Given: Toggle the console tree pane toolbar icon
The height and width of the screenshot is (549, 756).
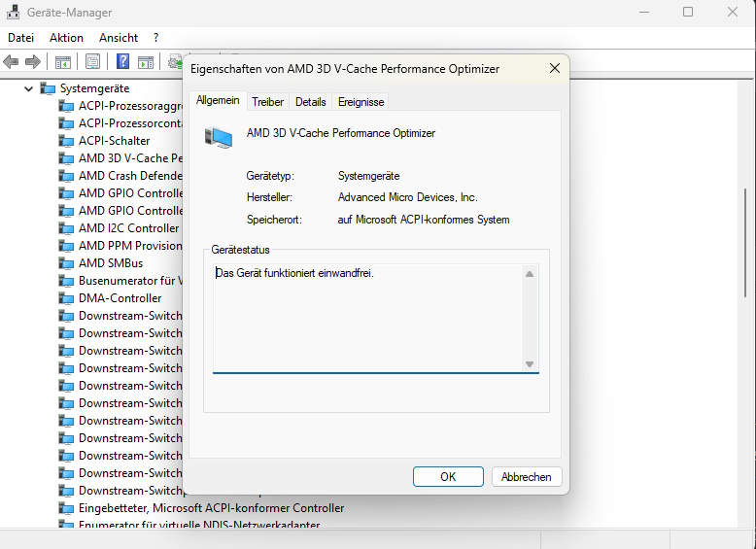Looking at the screenshot, I should click(63, 61).
